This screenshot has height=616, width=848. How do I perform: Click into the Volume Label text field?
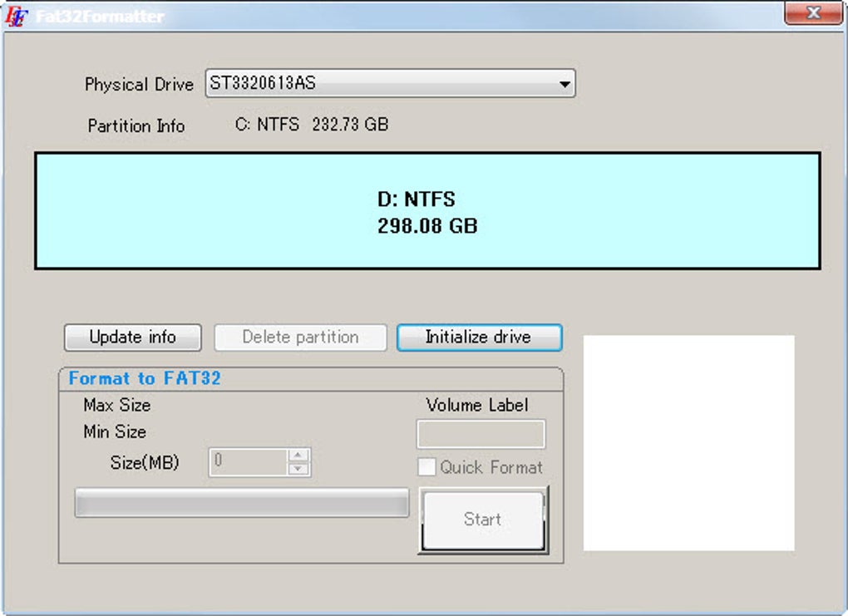point(481,434)
